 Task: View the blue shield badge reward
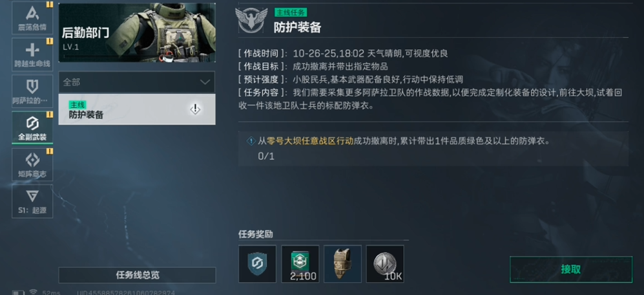pos(257,264)
